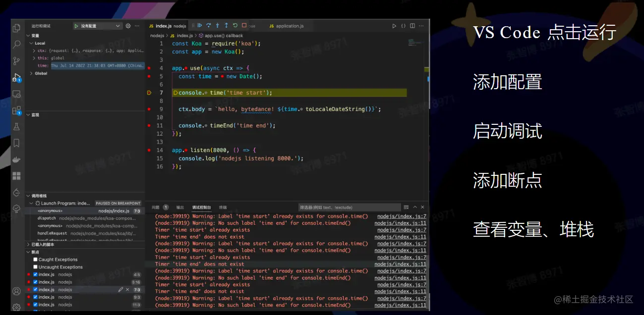Open the 问题 problems panel tab

tap(156, 208)
